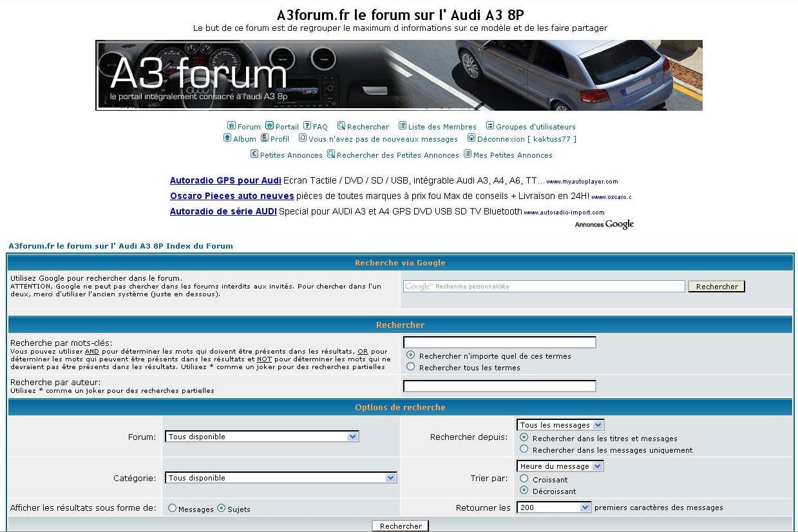
Task: Click 'Annonces Google' label
Action: point(604,224)
